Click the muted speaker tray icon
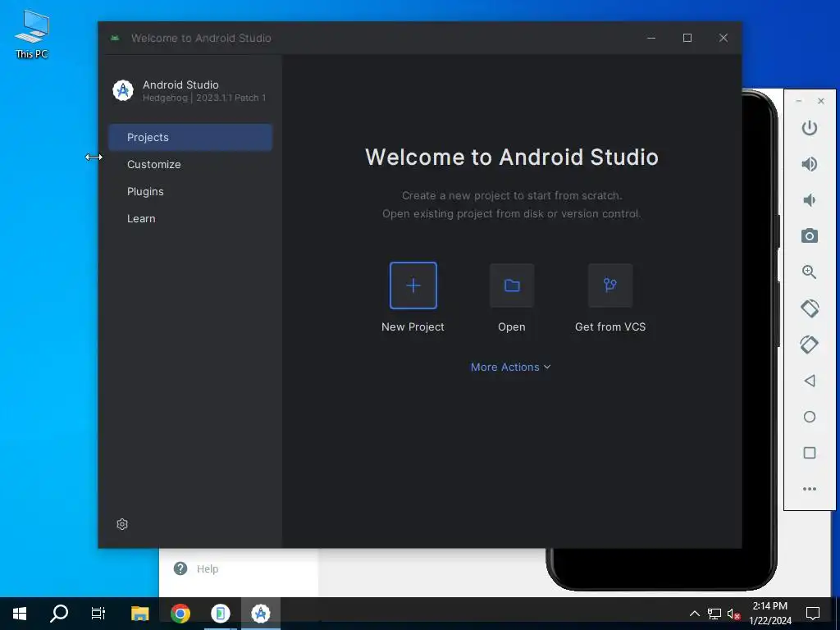840x630 pixels. pyautogui.click(x=733, y=614)
